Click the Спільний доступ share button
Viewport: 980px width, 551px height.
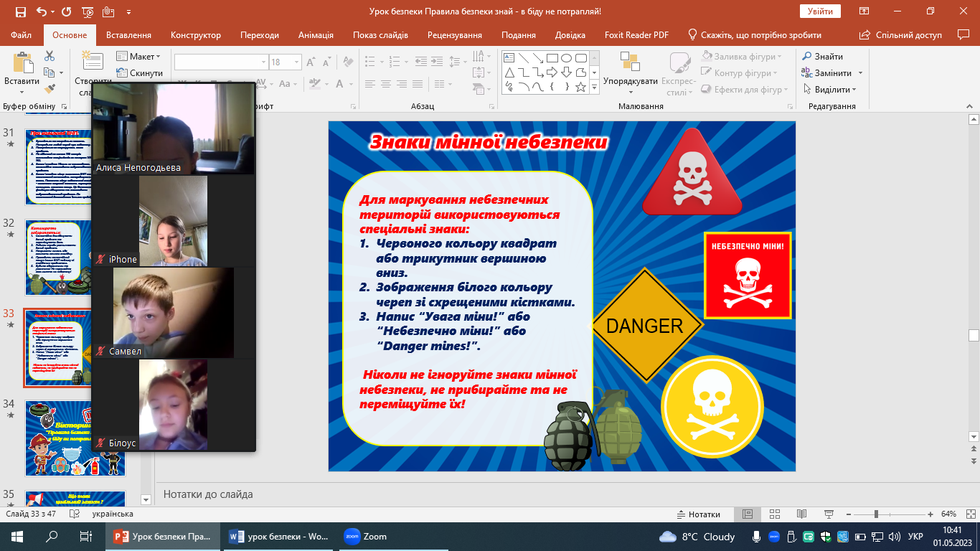click(901, 34)
